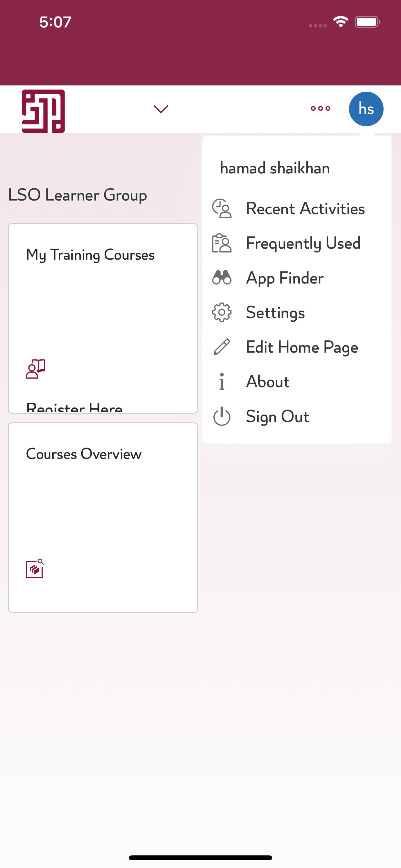Screen dimensions: 401x868
Task: Tap the Sign Out power icon
Action: pyautogui.click(x=222, y=417)
